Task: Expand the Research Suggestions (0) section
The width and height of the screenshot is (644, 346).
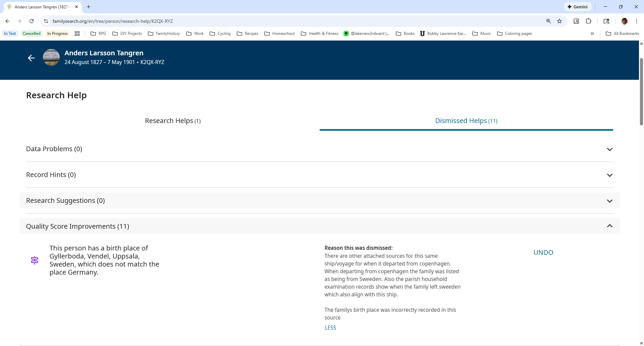Action: pos(320,200)
